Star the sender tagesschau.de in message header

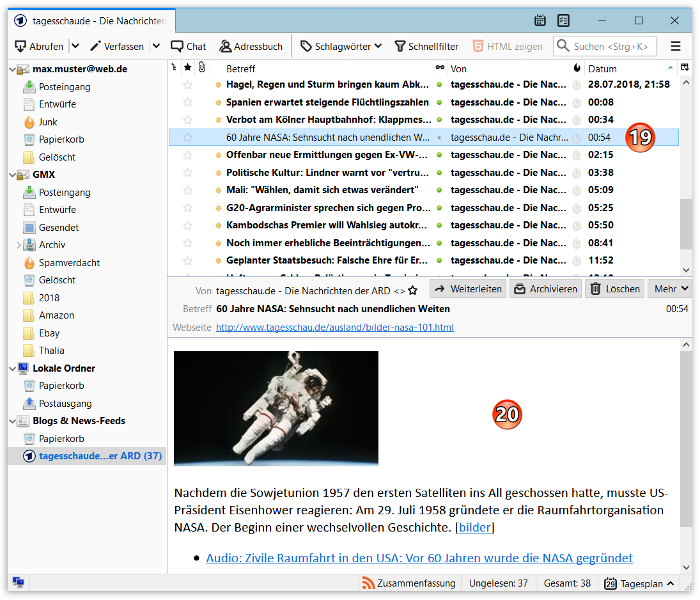pyautogui.click(x=413, y=290)
